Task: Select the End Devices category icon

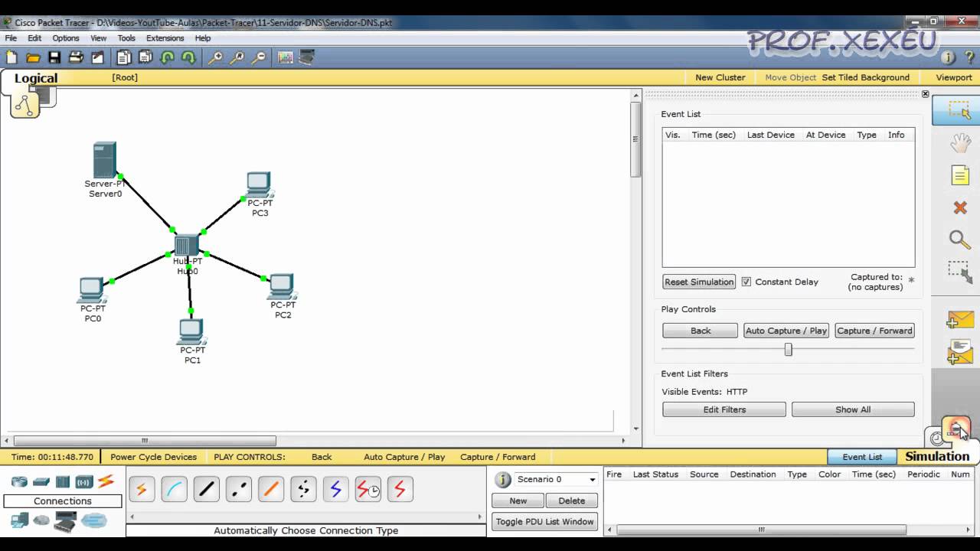Action: coord(19,521)
